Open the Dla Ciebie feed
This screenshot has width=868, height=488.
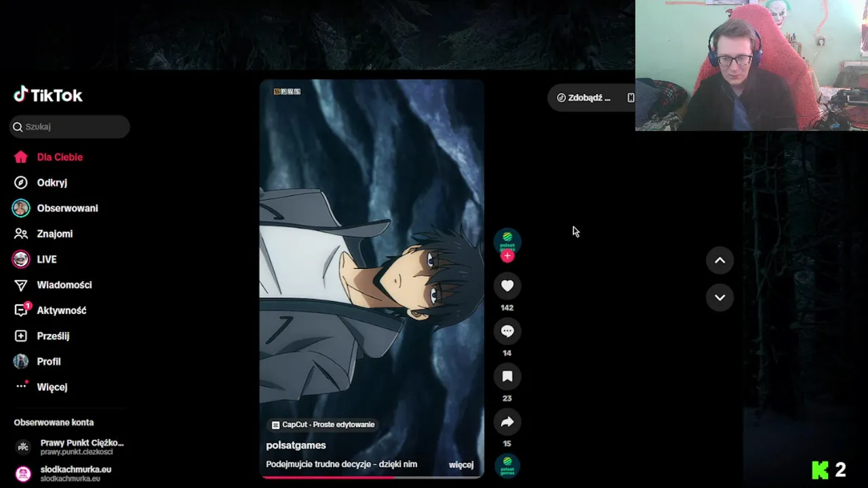click(60, 157)
